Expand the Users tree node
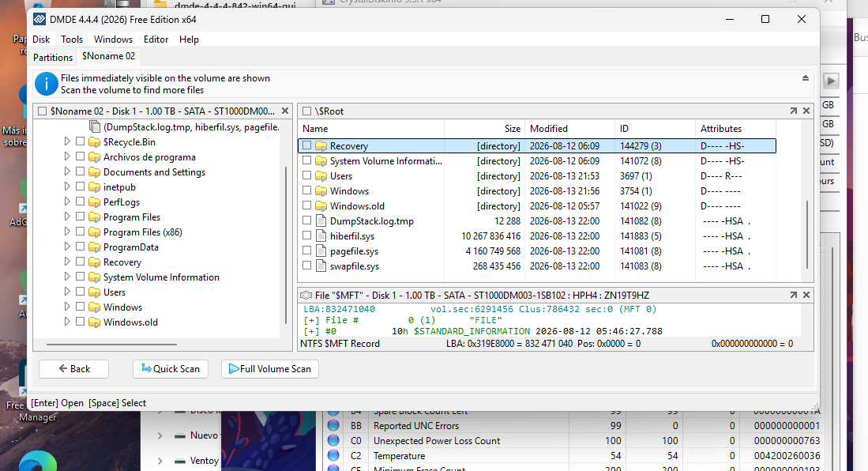 [x=67, y=292]
